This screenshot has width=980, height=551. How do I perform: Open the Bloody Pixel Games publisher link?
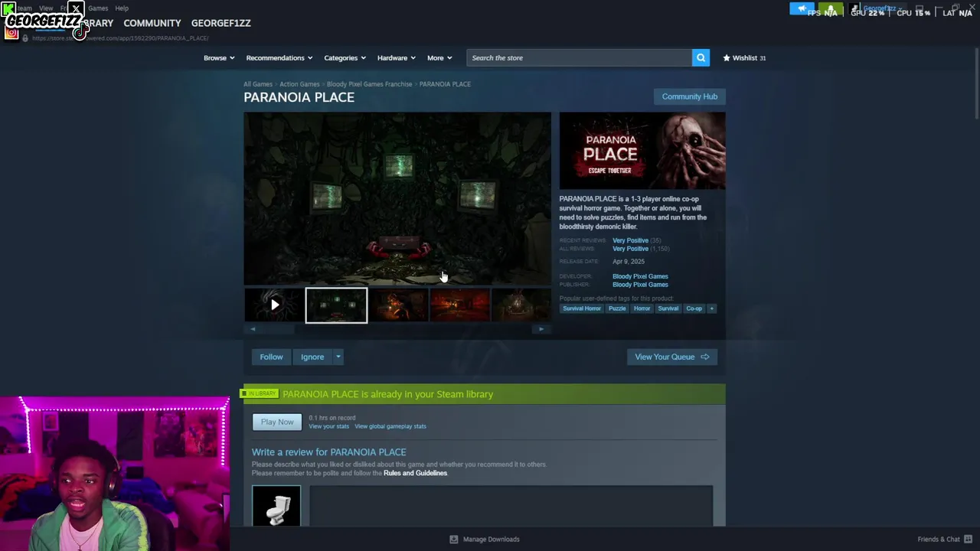640,285
